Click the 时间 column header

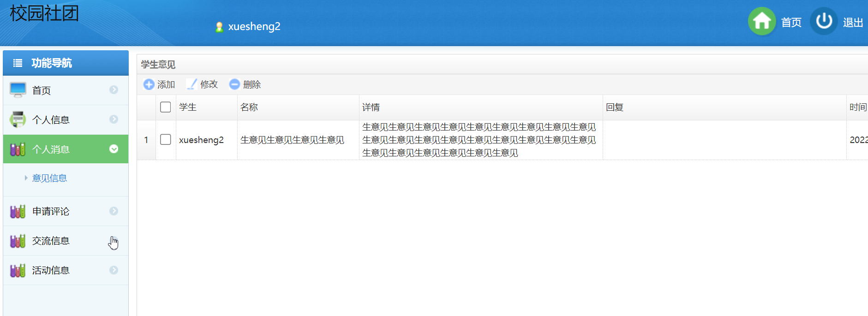point(858,107)
